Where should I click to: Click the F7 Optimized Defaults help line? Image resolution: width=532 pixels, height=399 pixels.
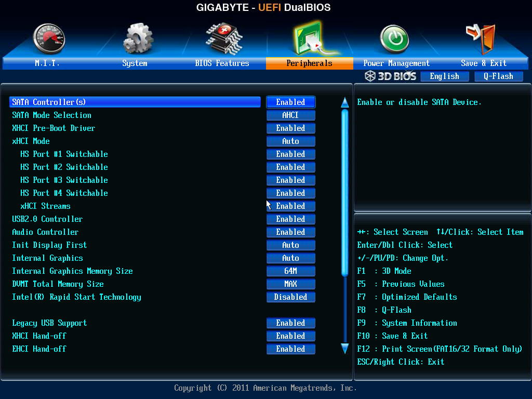click(x=407, y=297)
